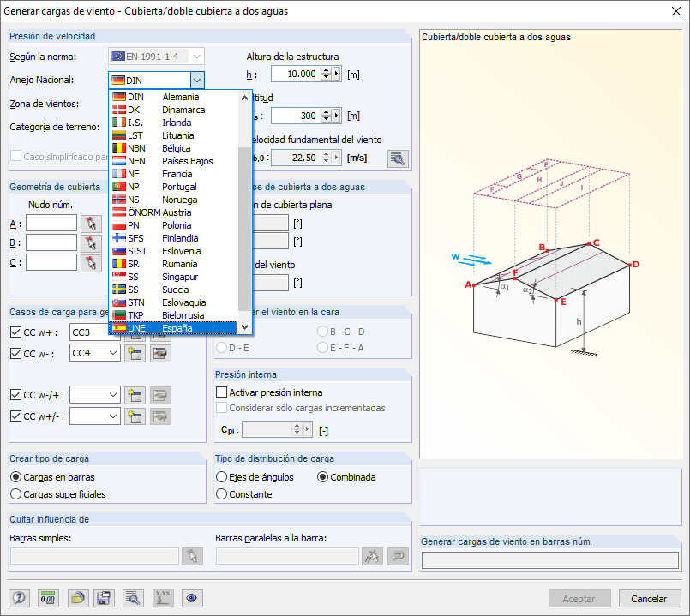Close the wind load dialog
690x616 pixels.
click(x=676, y=11)
